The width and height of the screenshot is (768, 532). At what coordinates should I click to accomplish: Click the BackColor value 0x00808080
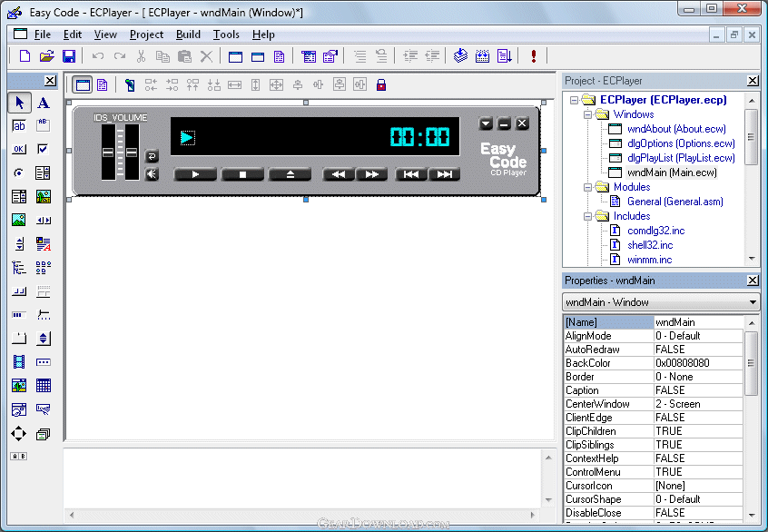pos(698,363)
